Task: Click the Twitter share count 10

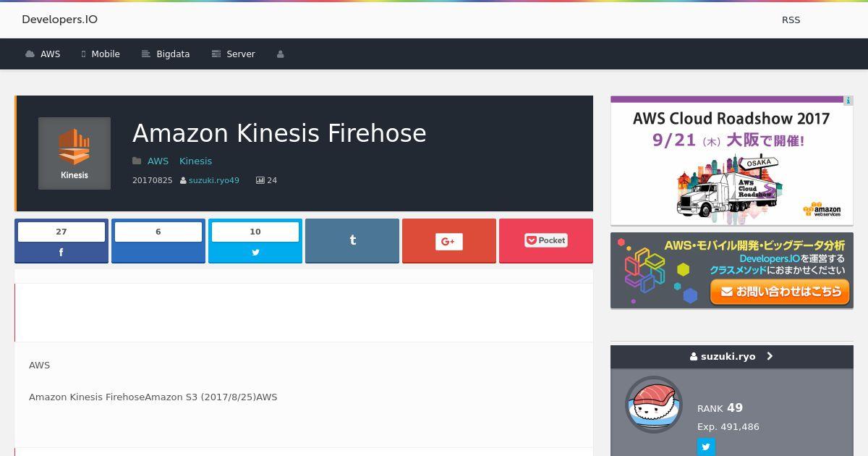Action: [255, 232]
